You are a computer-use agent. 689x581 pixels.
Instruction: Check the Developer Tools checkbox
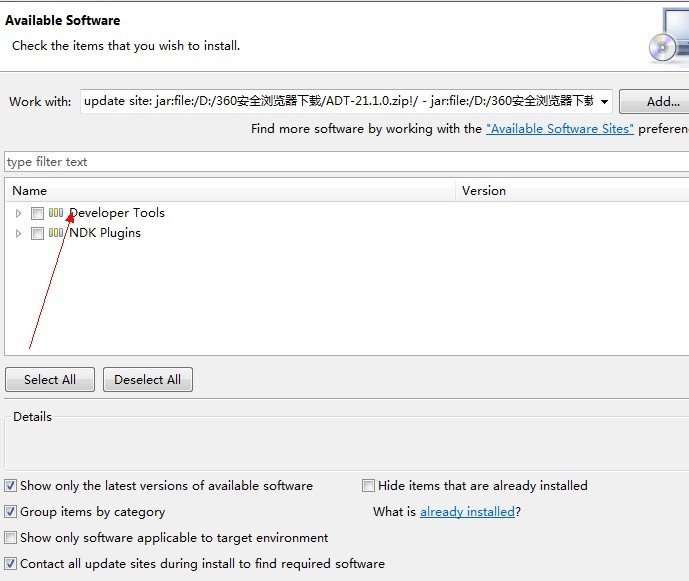[x=37, y=213]
